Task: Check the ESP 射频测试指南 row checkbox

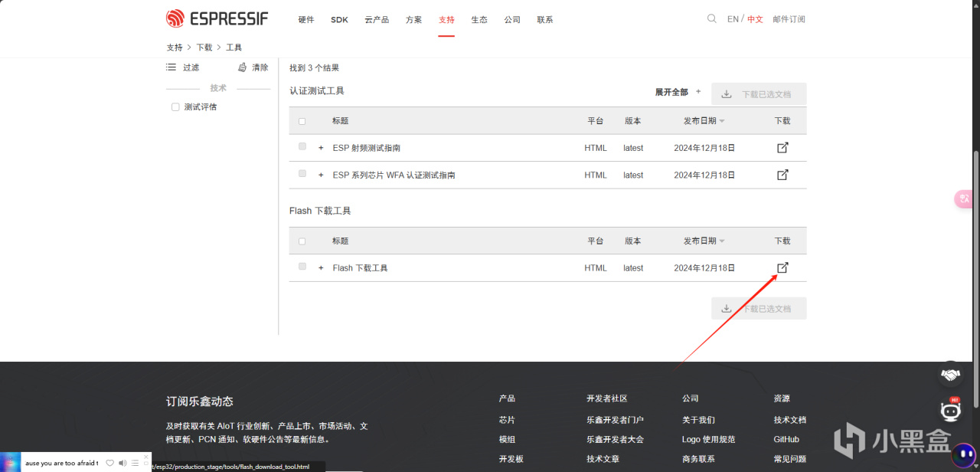Action: pos(302,146)
